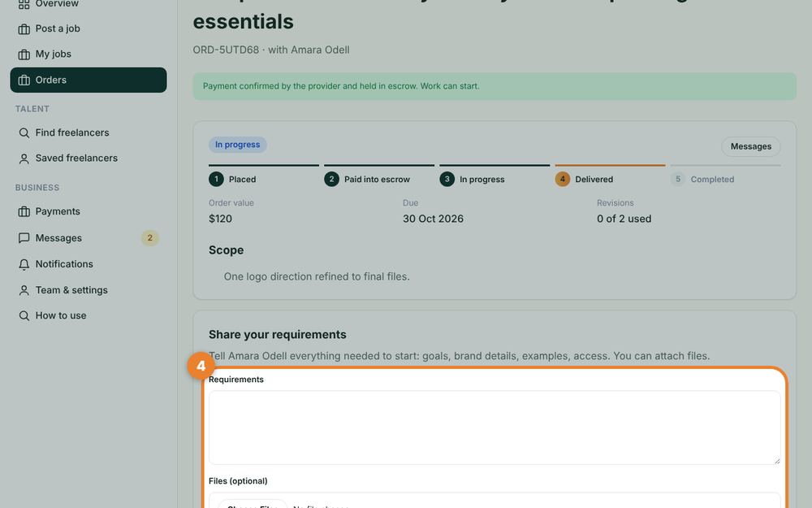
Task: Click the Find freelancers magnifier icon
Action: pyautogui.click(x=24, y=133)
